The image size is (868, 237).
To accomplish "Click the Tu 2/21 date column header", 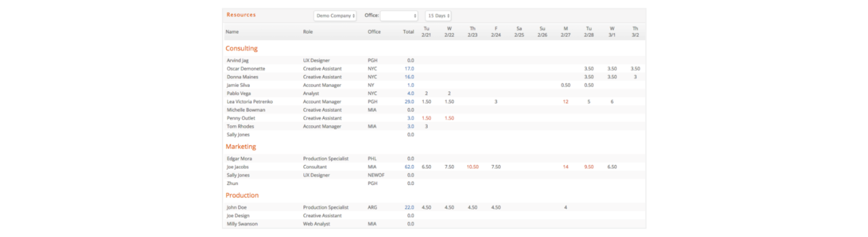I will (426, 32).
